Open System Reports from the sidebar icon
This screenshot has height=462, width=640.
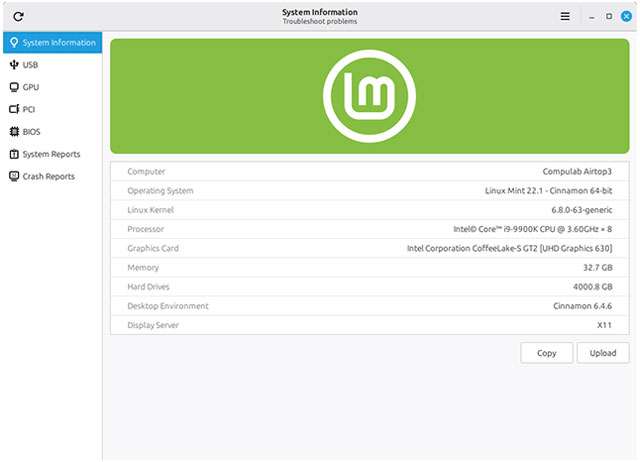(x=14, y=154)
